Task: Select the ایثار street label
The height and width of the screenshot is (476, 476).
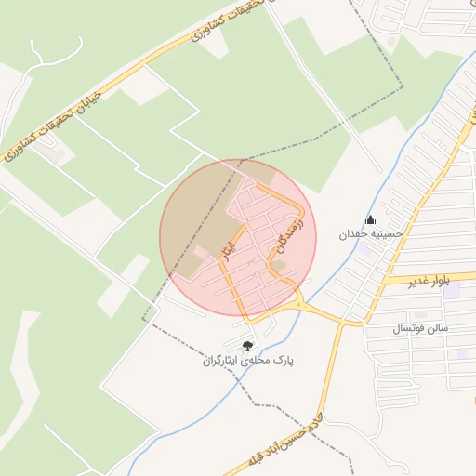Action: 229,251
